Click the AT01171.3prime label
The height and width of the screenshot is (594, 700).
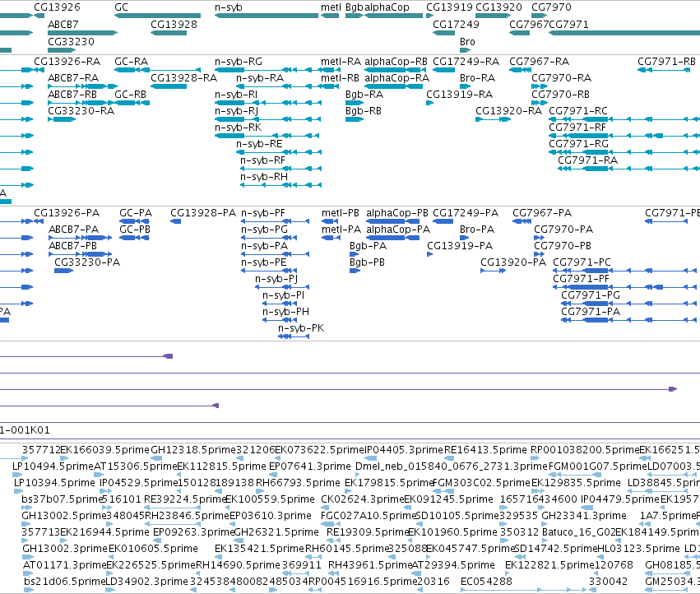pyautogui.click(x=65, y=565)
